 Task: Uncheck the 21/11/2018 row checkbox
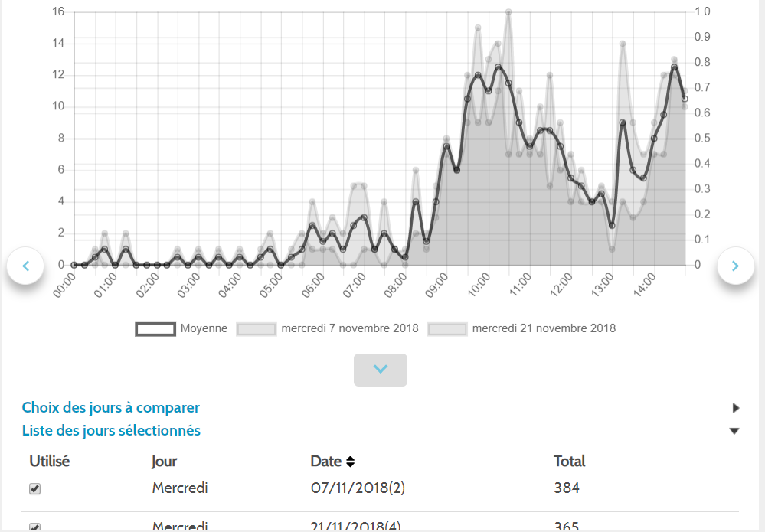coord(34,527)
